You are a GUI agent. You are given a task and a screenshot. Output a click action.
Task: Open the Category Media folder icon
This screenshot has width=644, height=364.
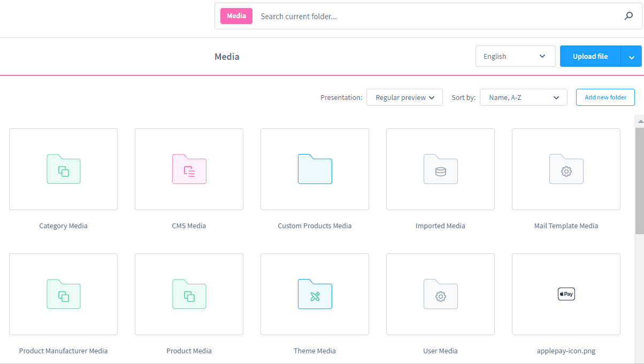click(x=63, y=169)
